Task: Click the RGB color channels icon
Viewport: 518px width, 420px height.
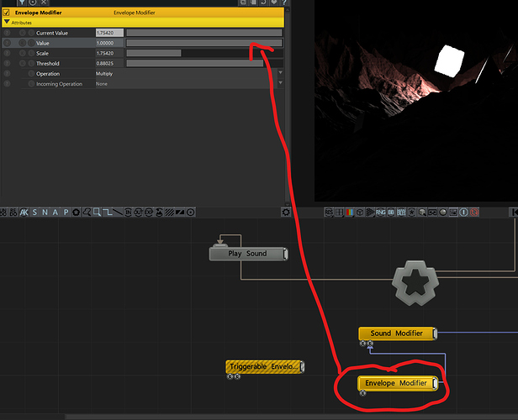Action: 350,213
